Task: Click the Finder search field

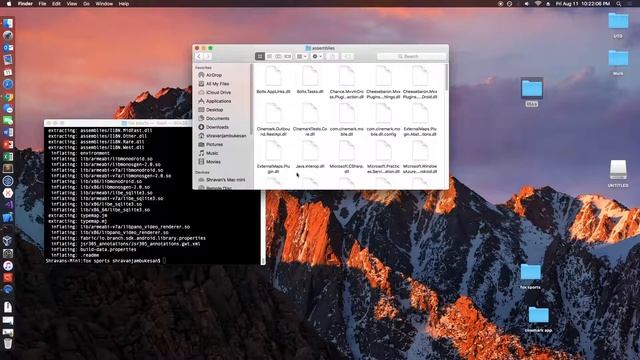Action: click(x=411, y=56)
